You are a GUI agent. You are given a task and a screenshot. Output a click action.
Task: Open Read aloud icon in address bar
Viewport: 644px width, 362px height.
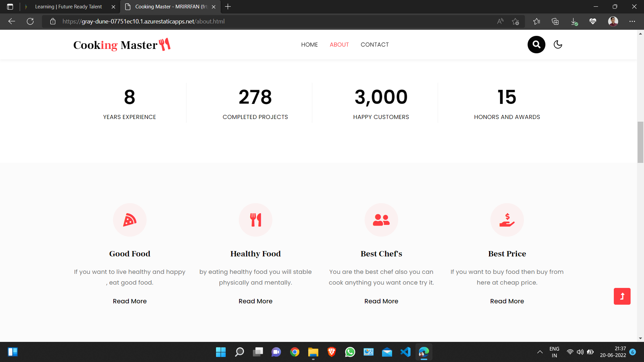coord(500,21)
